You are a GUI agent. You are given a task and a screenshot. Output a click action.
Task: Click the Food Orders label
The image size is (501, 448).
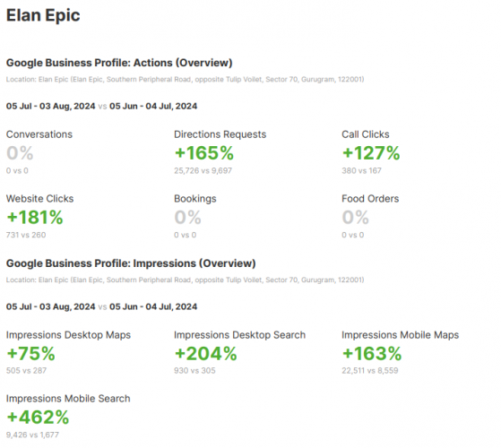point(370,199)
